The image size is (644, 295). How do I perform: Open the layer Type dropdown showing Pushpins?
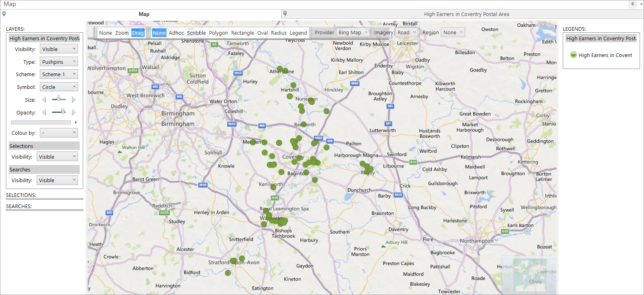(x=59, y=62)
